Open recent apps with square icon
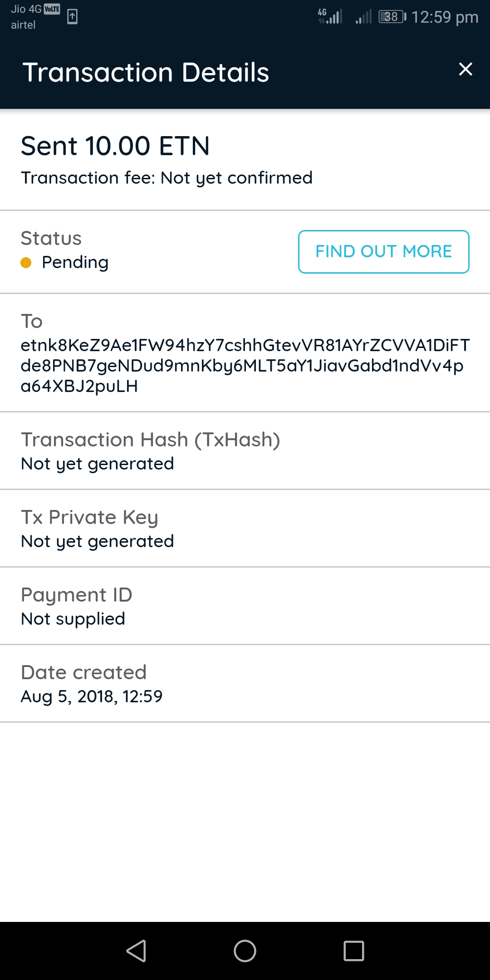490x980 pixels. point(354,951)
